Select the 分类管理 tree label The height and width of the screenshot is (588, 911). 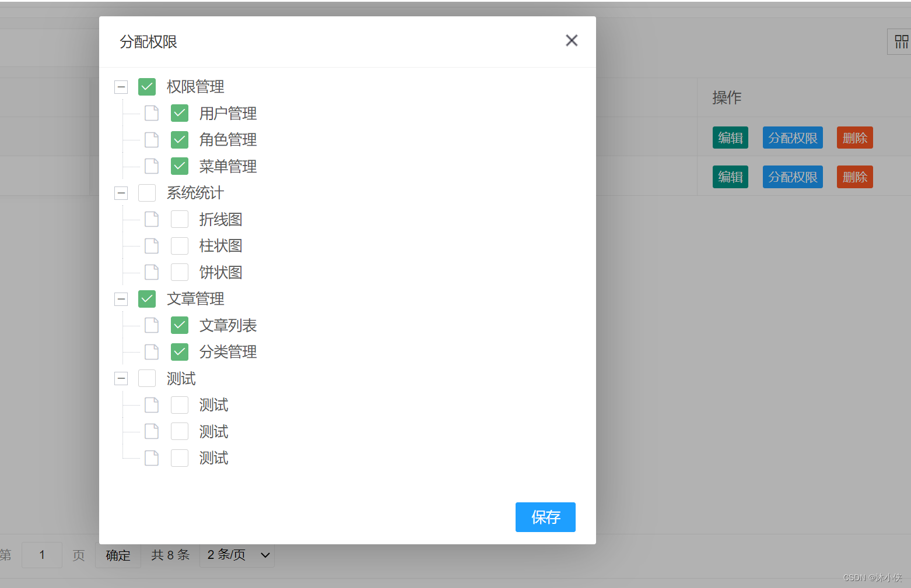(x=228, y=352)
